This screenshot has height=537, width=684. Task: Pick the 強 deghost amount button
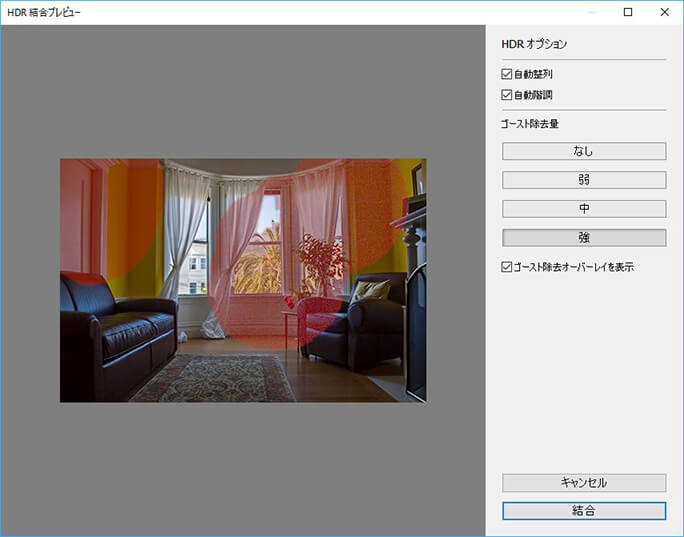584,238
